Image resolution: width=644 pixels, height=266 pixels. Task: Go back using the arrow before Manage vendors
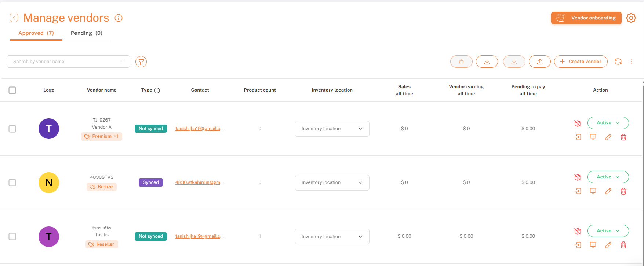coord(14,18)
